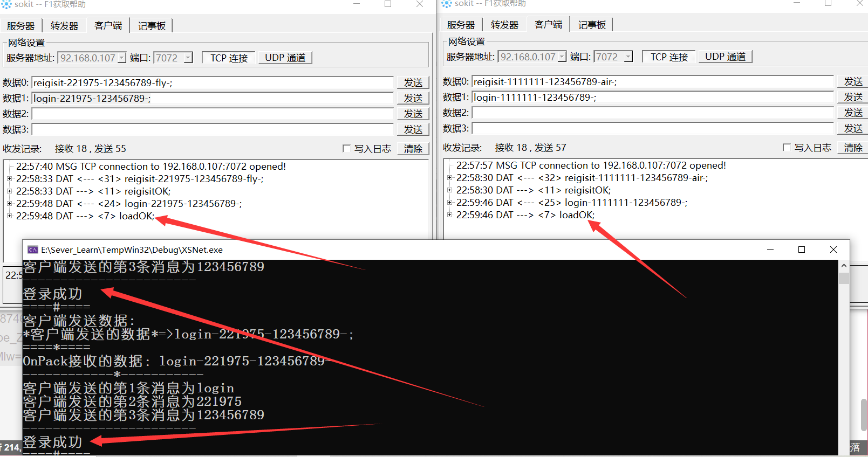Focus the empty 数据3 field in left window
Image resolution: width=868 pixels, height=457 pixels.
point(213,129)
